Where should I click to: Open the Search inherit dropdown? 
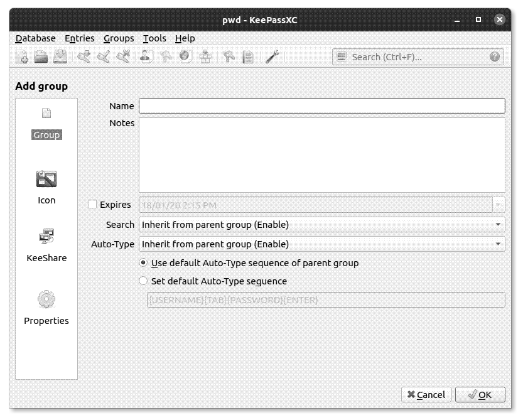322,225
